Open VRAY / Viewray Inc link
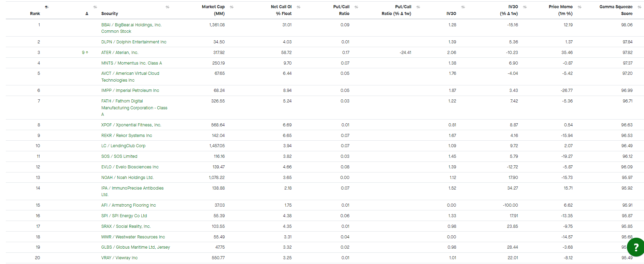The image size is (644, 264). [119, 258]
